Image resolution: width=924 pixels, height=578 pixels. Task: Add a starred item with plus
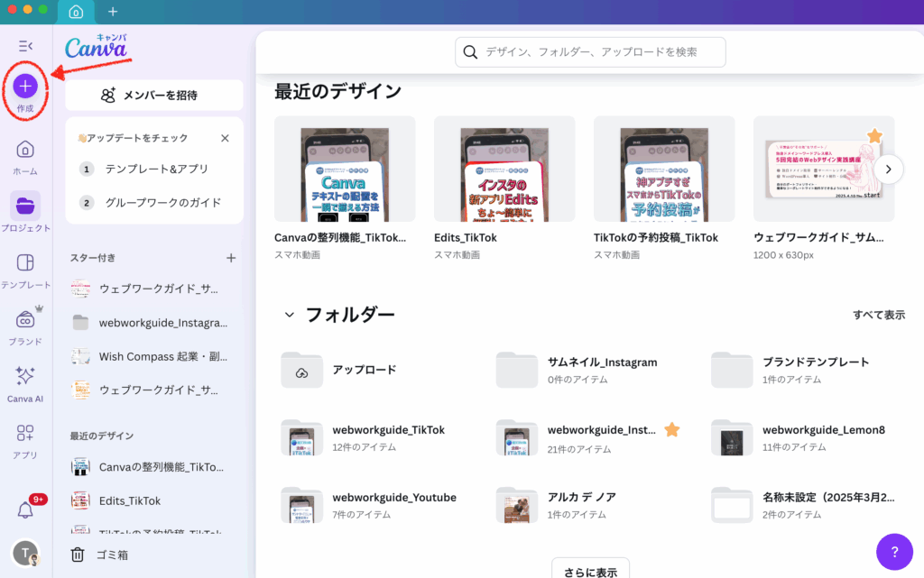pyautogui.click(x=231, y=258)
